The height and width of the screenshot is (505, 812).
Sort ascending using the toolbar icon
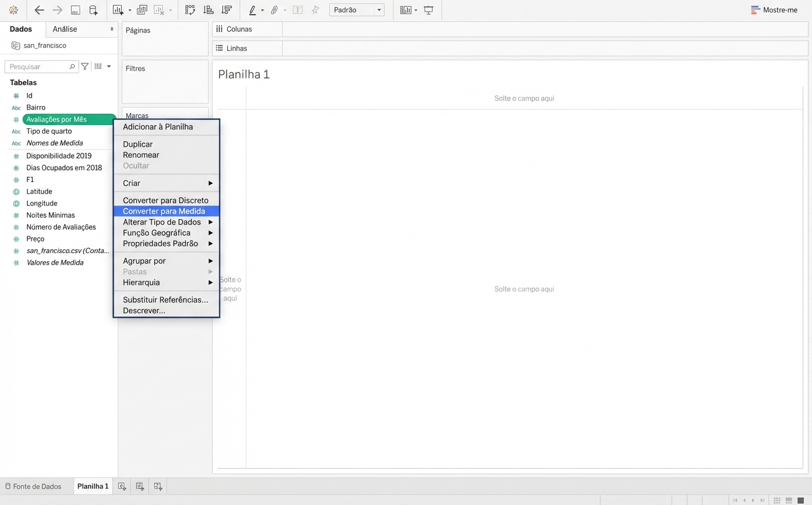point(209,10)
